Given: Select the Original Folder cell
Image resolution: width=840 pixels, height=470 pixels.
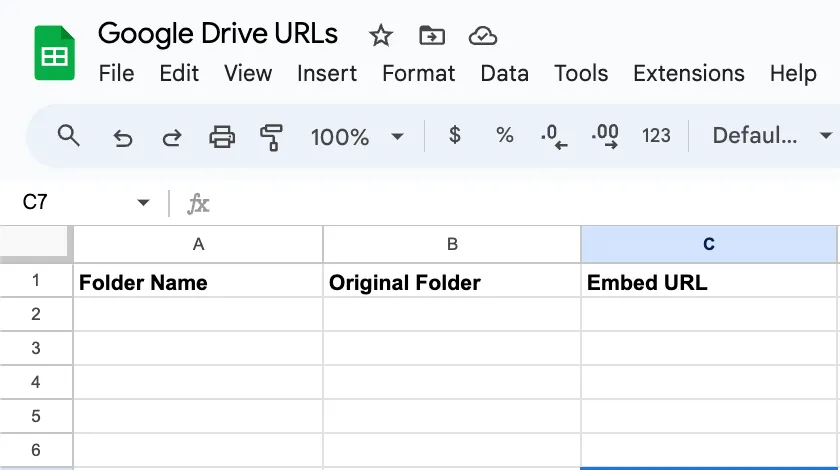Looking at the screenshot, I should coord(452,281).
